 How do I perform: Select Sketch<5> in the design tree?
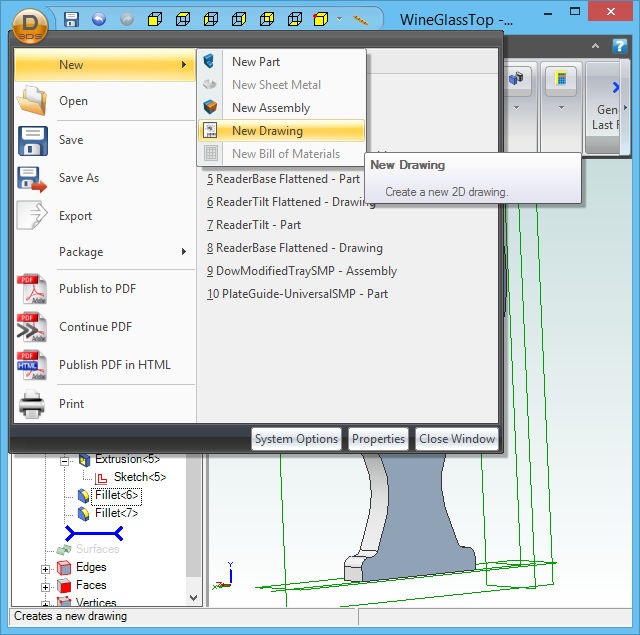pyautogui.click(x=140, y=477)
